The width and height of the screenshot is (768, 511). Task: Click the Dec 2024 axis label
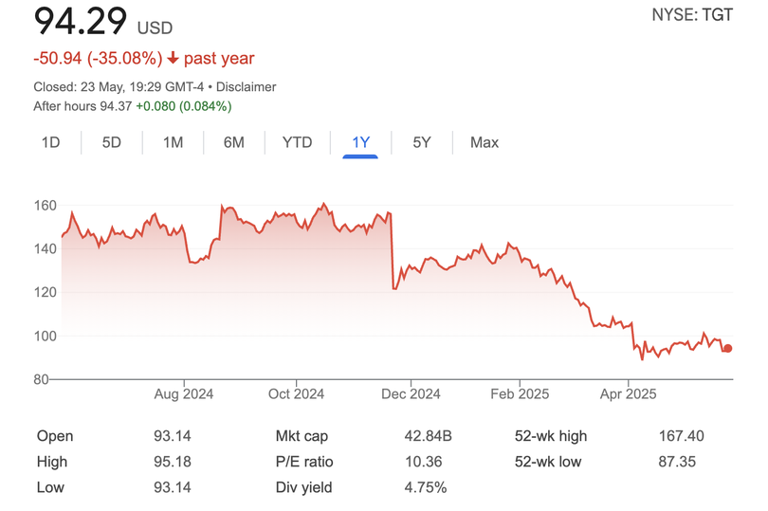point(411,394)
